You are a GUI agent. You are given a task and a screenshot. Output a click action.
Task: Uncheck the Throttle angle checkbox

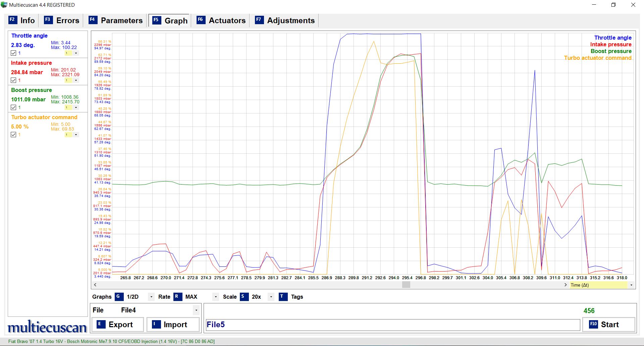13,53
